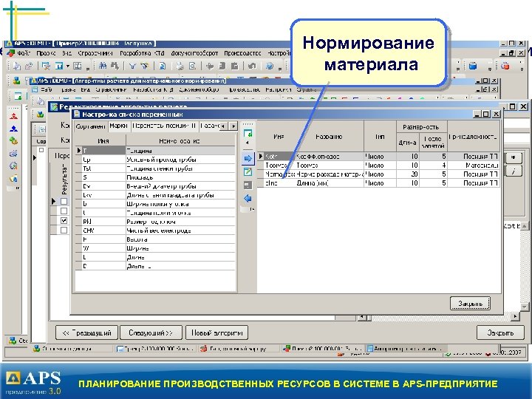This screenshot has height=399, width=532.
Task: Click the Следующий >> button
Action: (151, 332)
